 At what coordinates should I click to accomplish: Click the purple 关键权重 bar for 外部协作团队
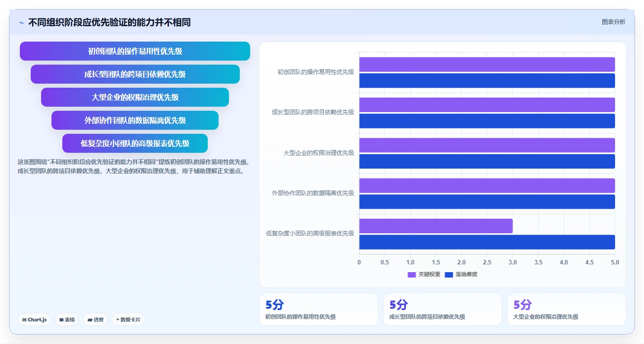[487, 186]
